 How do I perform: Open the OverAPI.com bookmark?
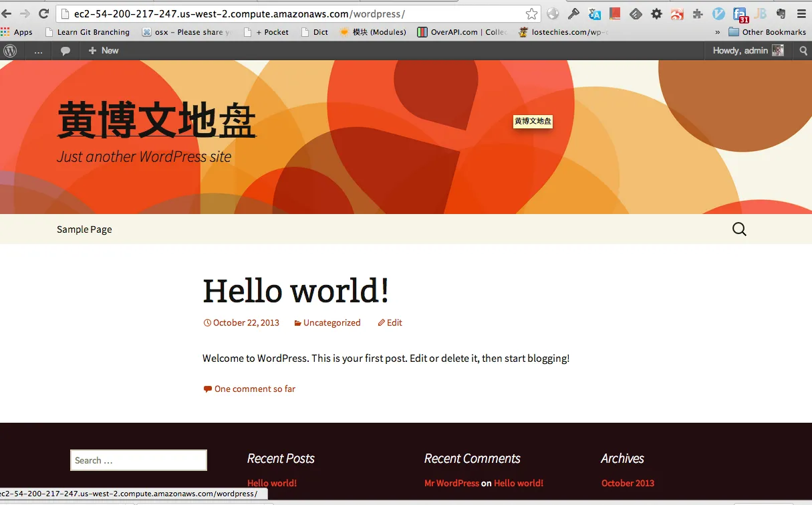point(462,31)
